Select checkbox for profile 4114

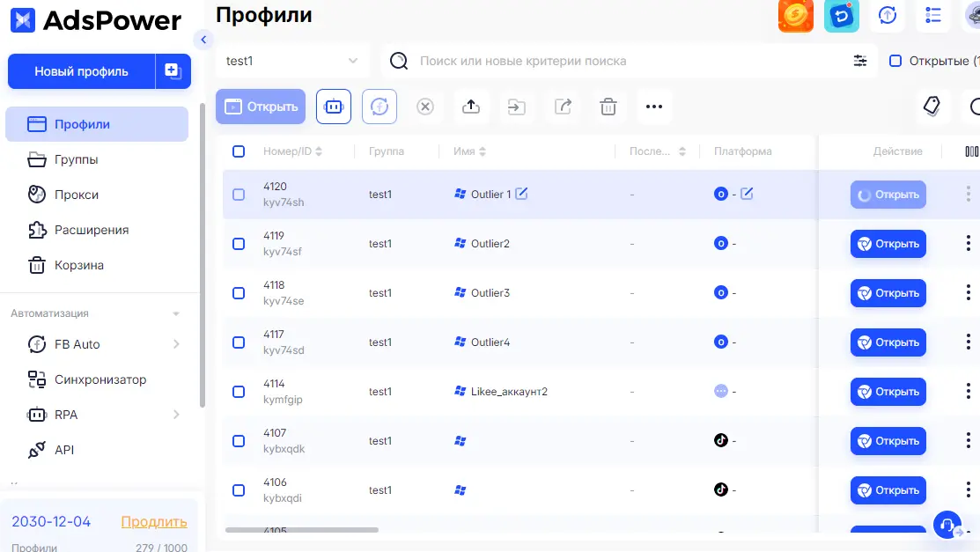(239, 392)
